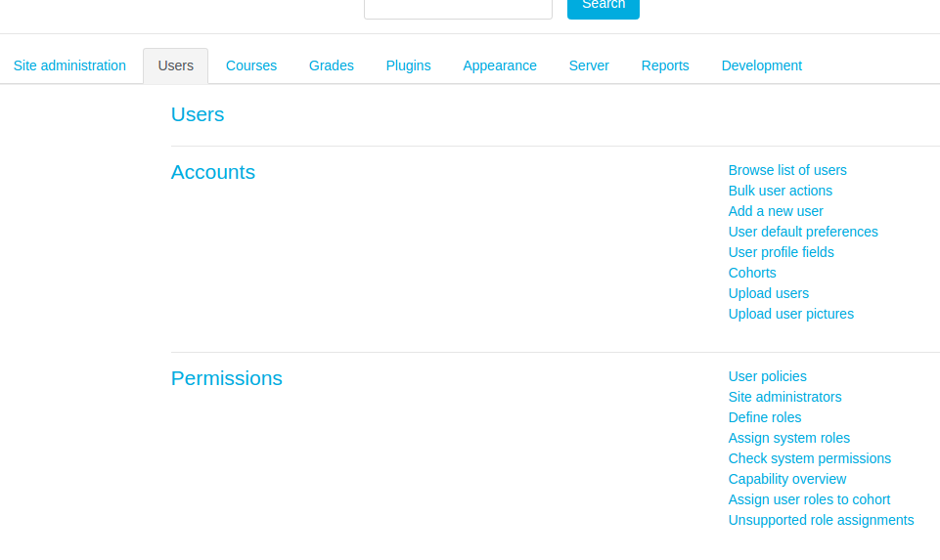
Task: Open Define roles
Action: (x=764, y=417)
